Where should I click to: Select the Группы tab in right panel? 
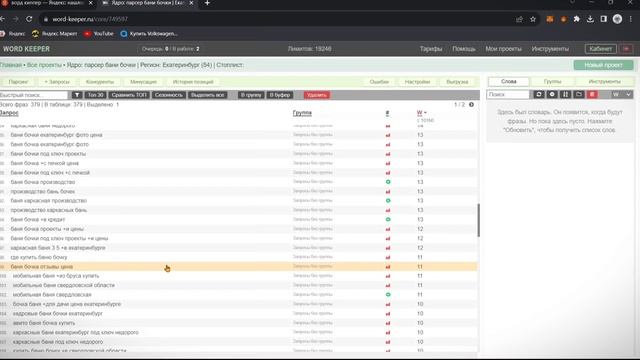[x=553, y=81]
